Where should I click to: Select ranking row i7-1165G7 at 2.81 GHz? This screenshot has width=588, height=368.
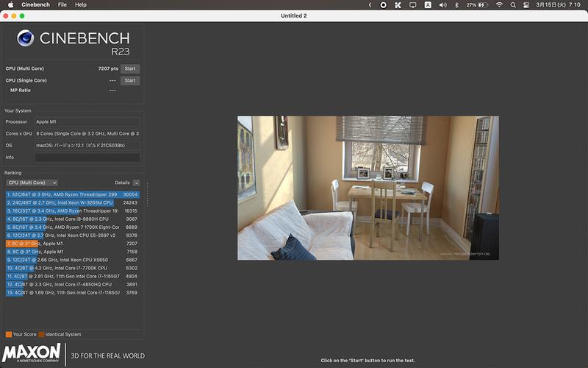(73, 277)
